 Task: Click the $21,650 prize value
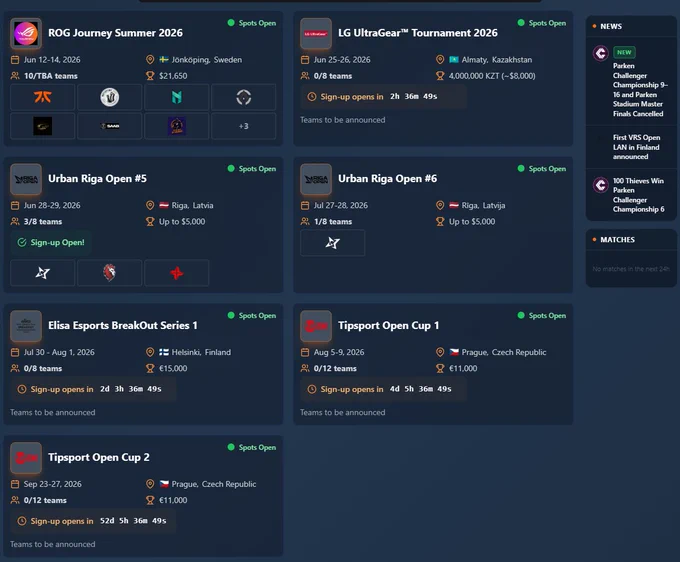[x=173, y=76]
